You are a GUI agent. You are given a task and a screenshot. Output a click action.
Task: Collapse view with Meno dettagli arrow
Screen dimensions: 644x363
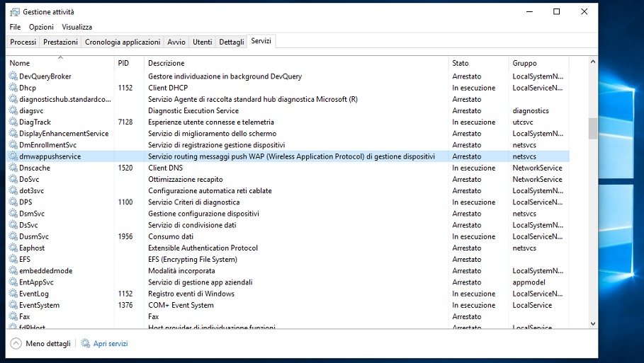16,343
